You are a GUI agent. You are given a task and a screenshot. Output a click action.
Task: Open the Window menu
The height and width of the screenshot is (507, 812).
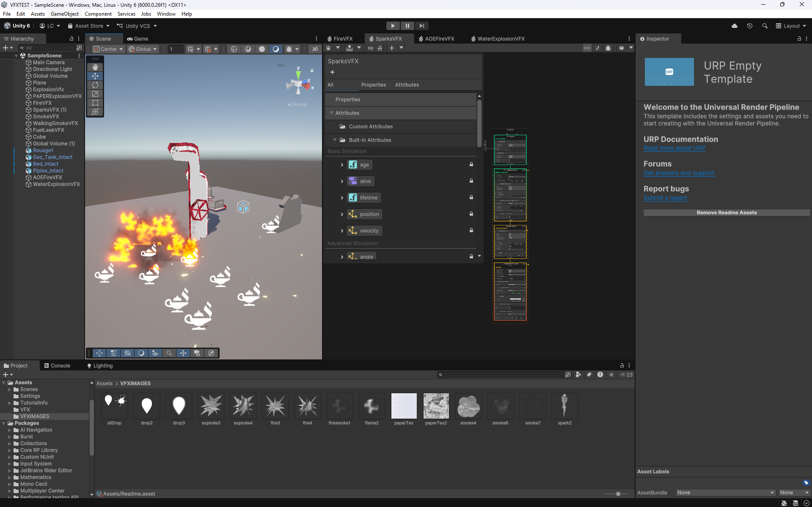[166, 14]
